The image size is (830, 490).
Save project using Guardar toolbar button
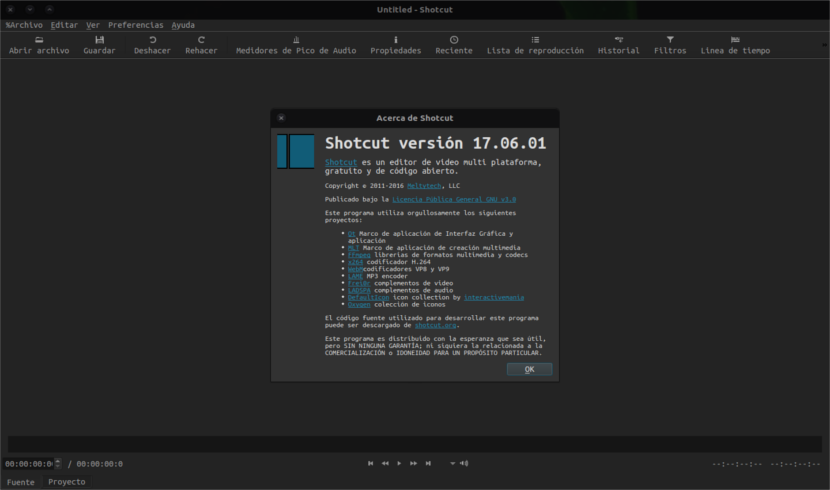[99, 46]
